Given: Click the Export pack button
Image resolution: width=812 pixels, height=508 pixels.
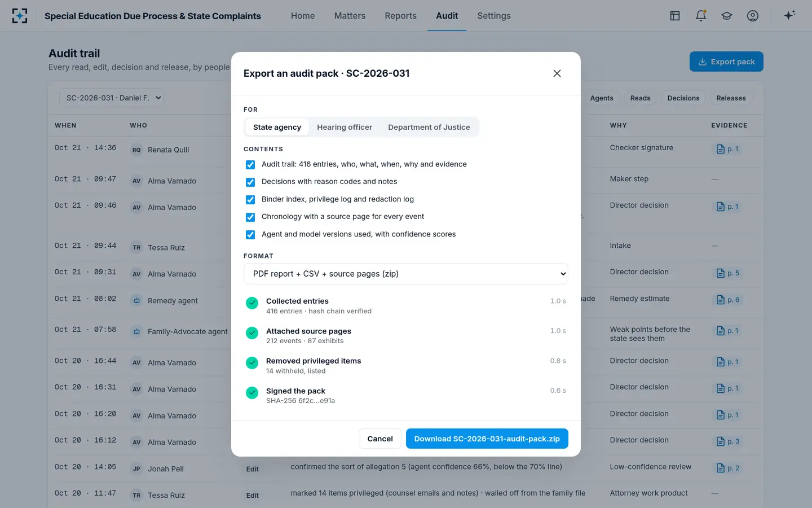Looking at the screenshot, I should [726, 62].
